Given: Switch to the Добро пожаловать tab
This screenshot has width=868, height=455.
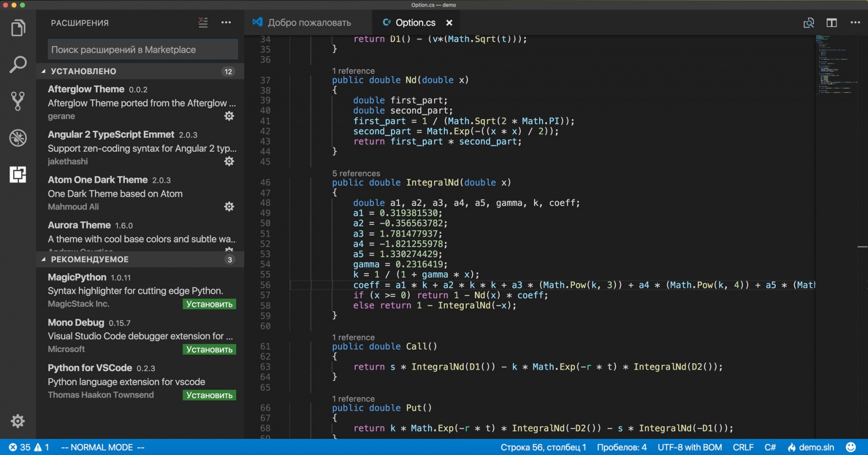Looking at the screenshot, I should pyautogui.click(x=309, y=23).
